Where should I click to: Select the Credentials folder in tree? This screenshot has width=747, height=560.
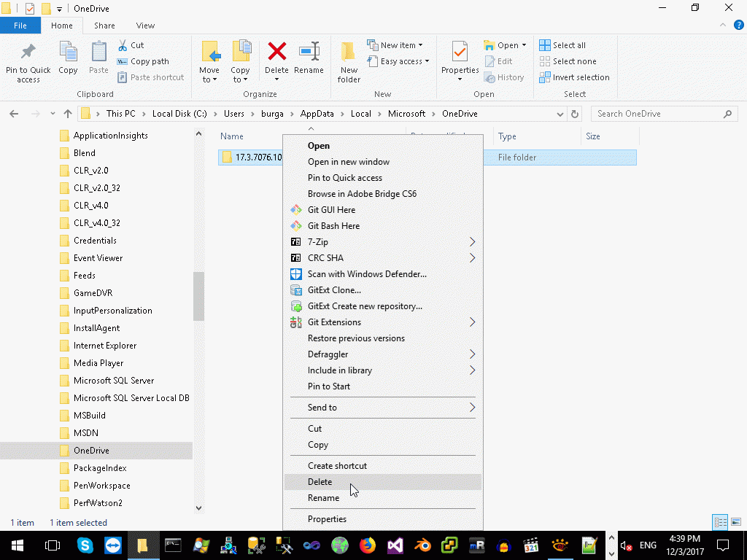pos(95,241)
